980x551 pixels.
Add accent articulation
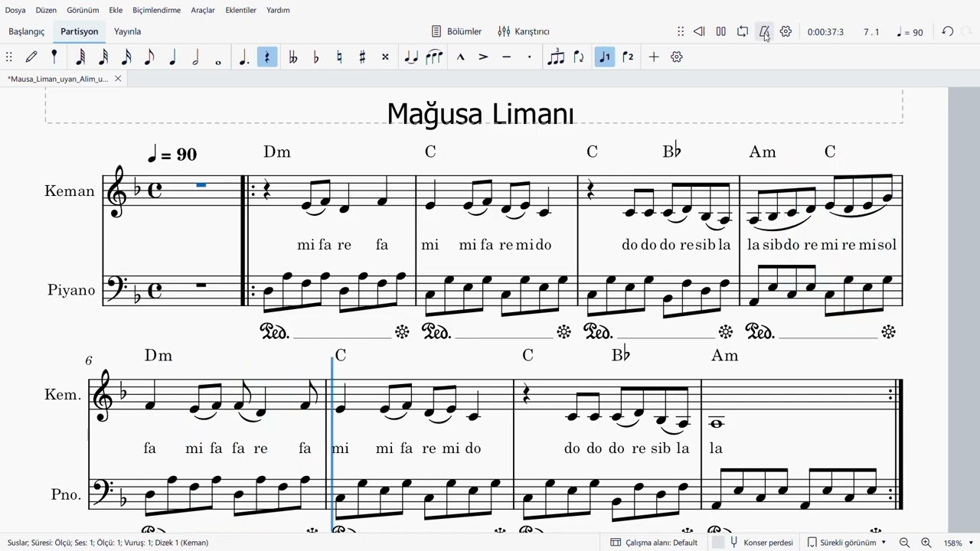pos(483,57)
